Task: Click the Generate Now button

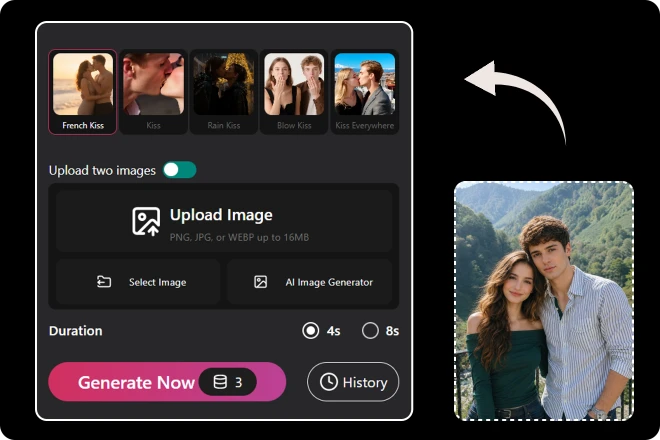Action: click(167, 382)
